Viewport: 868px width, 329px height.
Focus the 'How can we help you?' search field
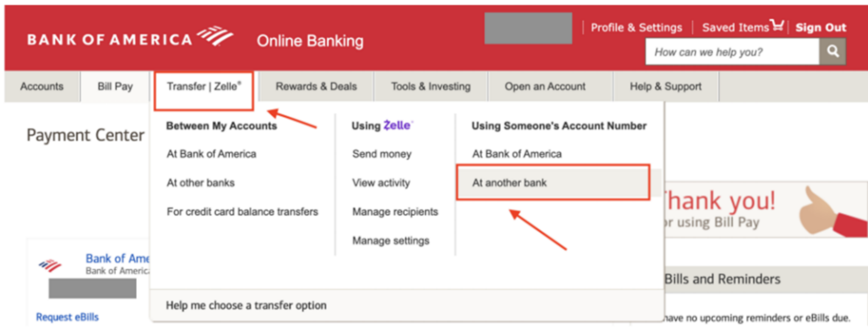[x=732, y=52]
